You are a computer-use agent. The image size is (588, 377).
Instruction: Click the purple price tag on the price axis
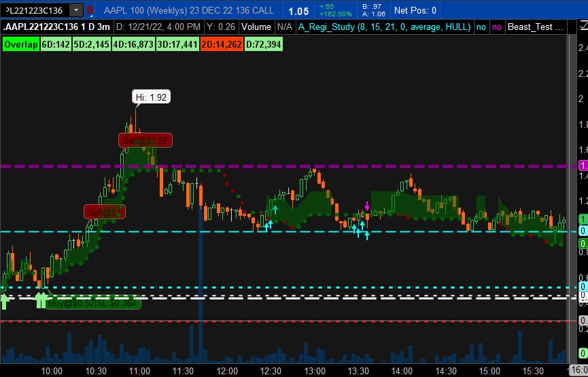[x=583, y=165]
